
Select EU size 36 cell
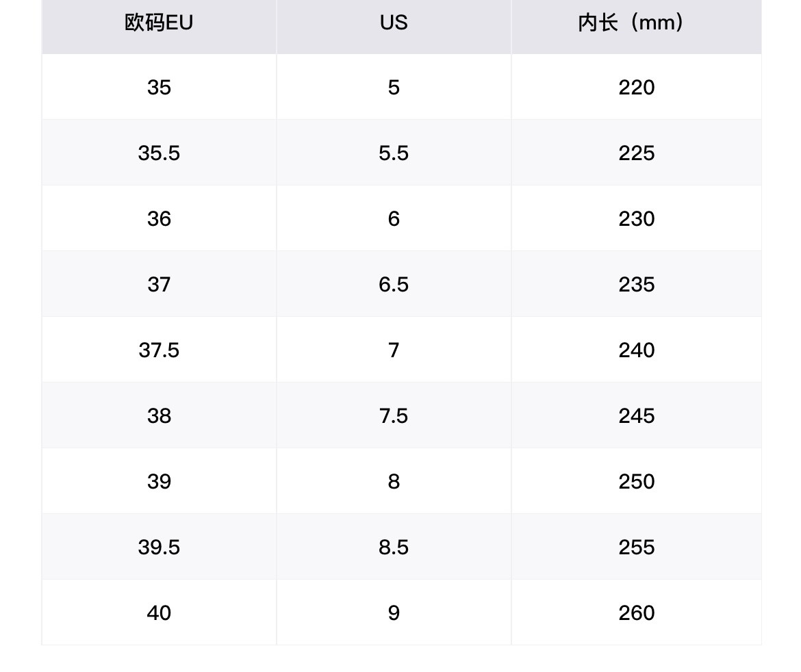(x=159, y=218)
